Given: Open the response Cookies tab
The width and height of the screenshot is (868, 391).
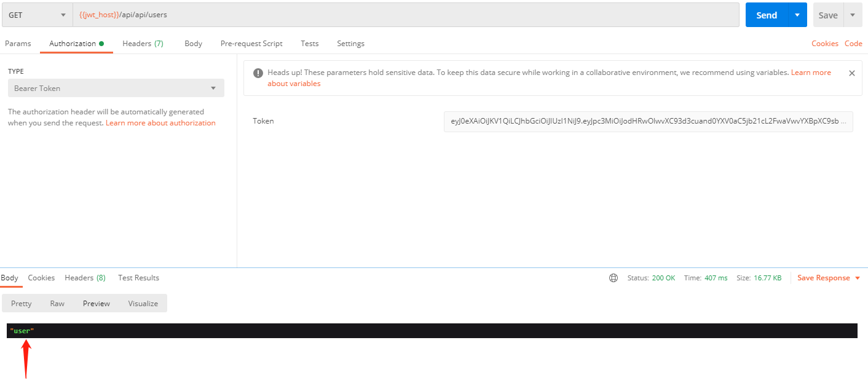Looking at the screenshot, I should pyautogui.click(x=41, y=278).
